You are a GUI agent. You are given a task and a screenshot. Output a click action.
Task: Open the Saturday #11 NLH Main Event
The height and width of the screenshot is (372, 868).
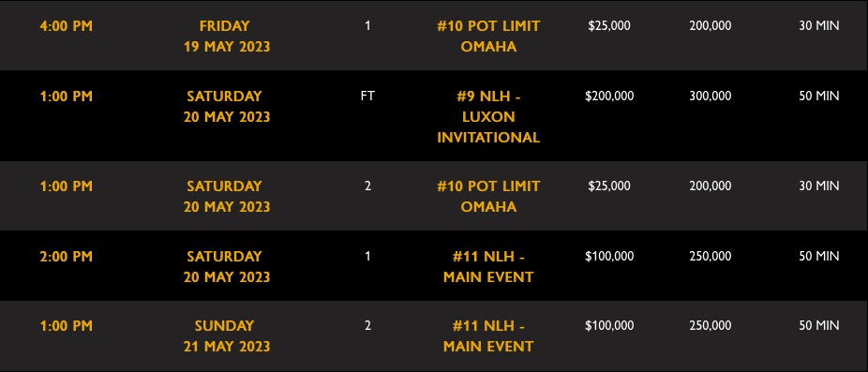(x=487, y=266)
